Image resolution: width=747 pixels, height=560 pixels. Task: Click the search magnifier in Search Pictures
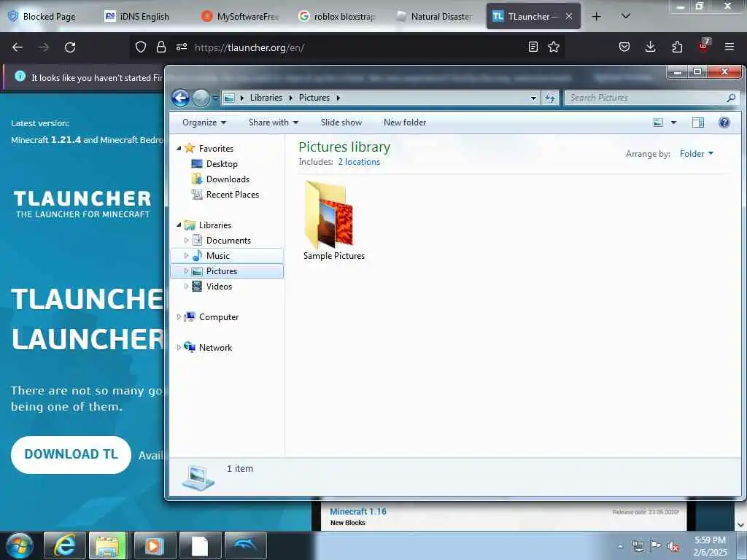tap(731, 98)
